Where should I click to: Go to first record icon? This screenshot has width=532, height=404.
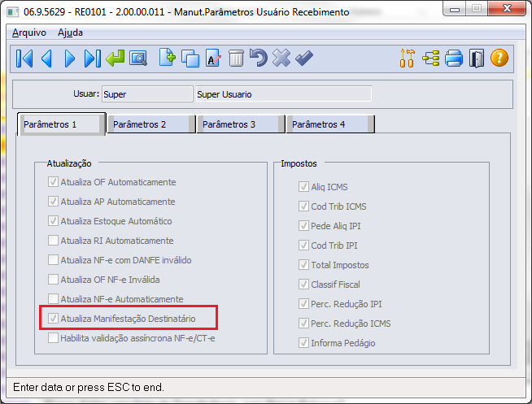[x=24, y=59]
